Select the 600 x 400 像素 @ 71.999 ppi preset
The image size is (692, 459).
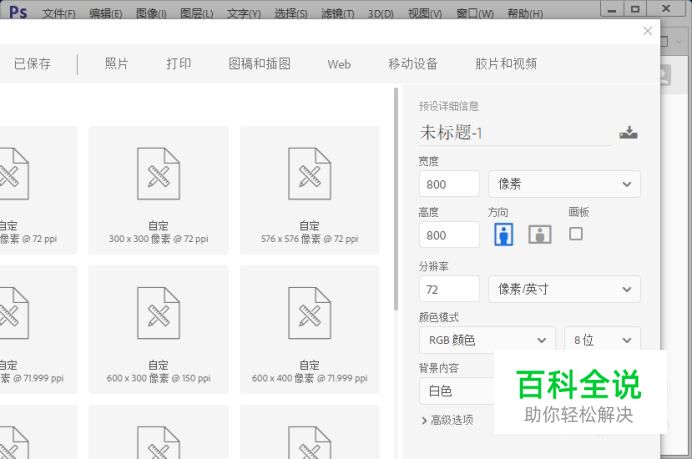309,330
